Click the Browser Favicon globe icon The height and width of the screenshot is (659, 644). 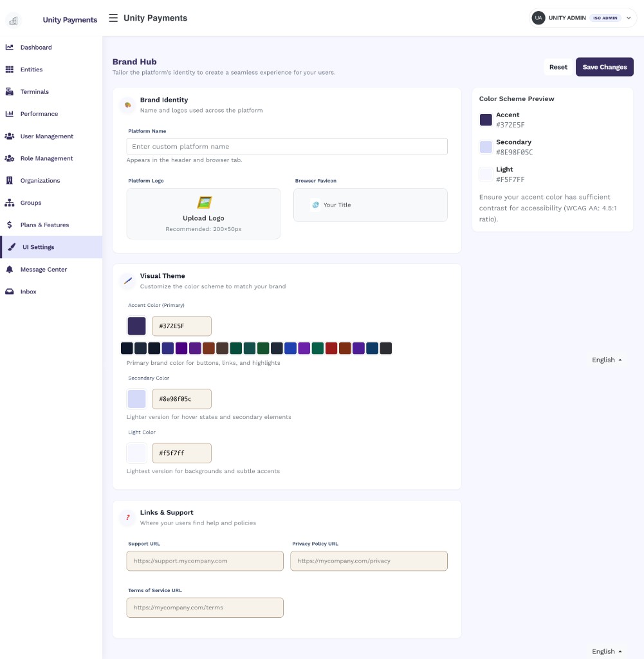click(x=315, y=205)
